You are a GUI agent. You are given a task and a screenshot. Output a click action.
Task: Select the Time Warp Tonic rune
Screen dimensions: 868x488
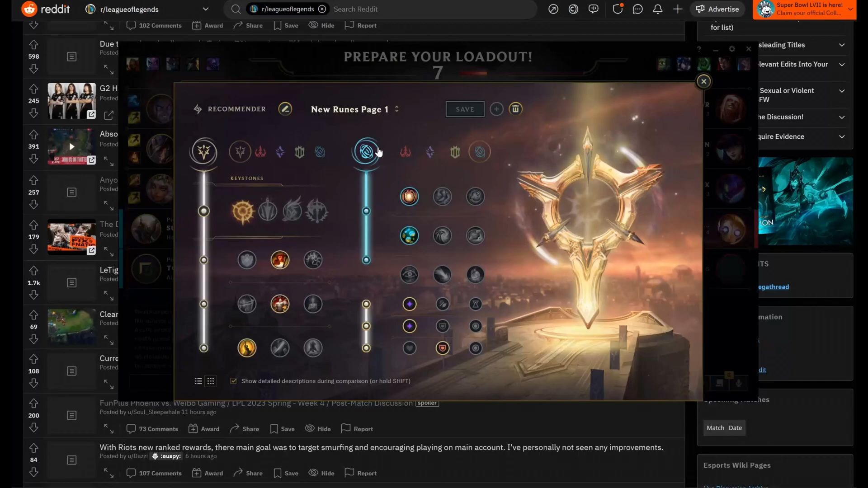(x=476, y=274)
